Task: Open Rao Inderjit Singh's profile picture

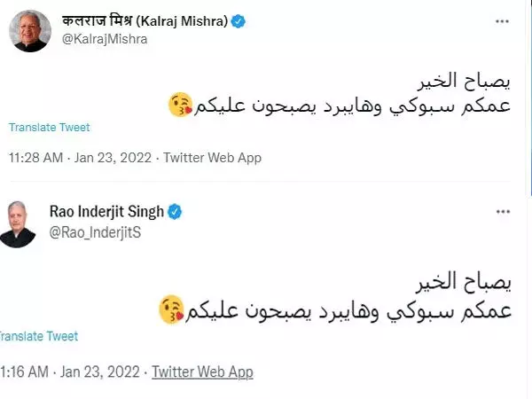Action: coord(20,223)
